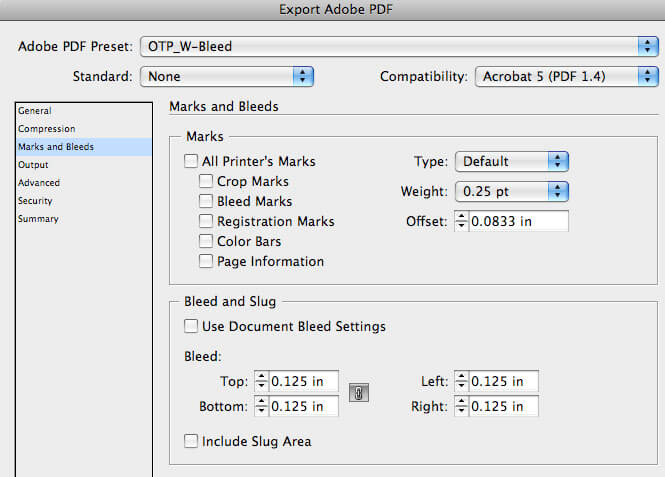Viewport: 665px width, 477px height.
Task: Check the Crop Marks option
Action: point(206,181)
